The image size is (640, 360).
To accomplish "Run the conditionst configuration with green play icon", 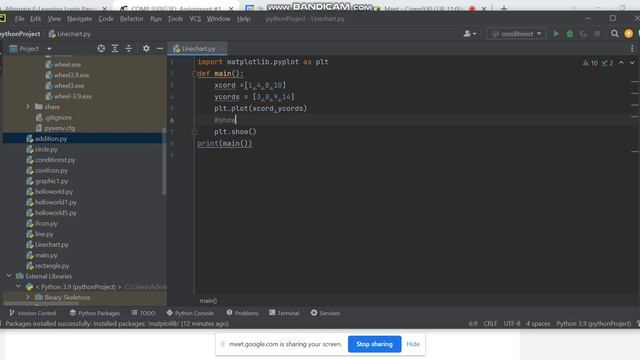I will point(556,34).
